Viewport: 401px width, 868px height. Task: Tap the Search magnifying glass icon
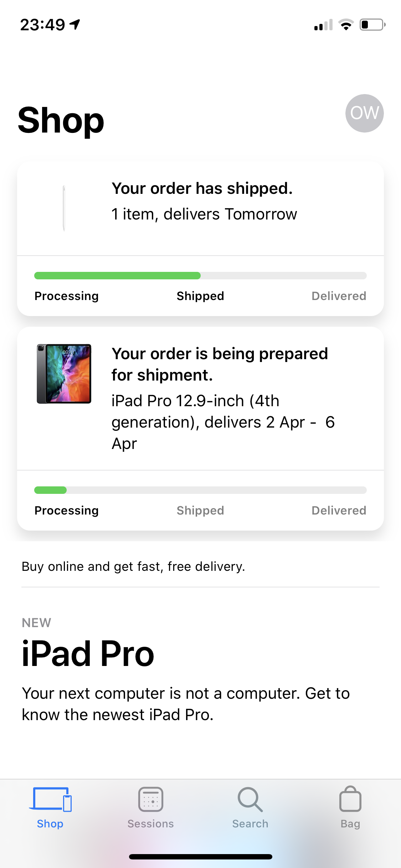(x=250, y=799)
